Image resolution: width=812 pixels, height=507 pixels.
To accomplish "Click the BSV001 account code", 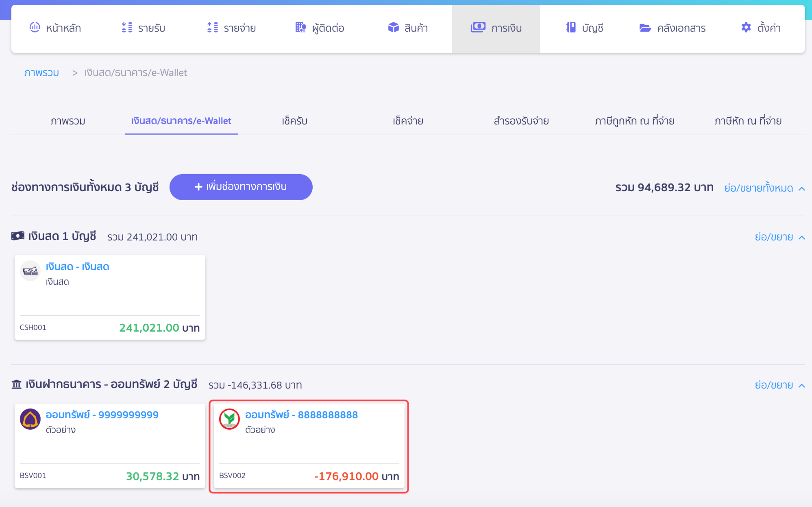I will (33, 475).
